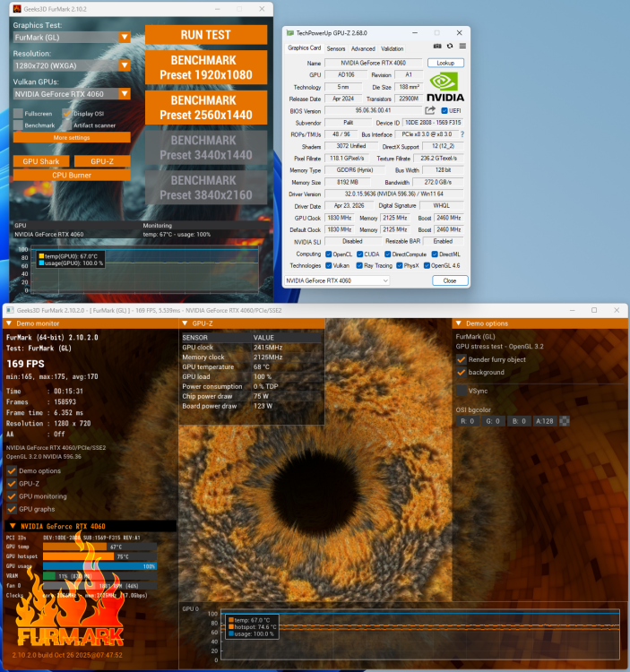Viewport: 630px width, 672px height.
Task: Click the OSI bgcolor checkered preview icon
Action: coord(565,421)
